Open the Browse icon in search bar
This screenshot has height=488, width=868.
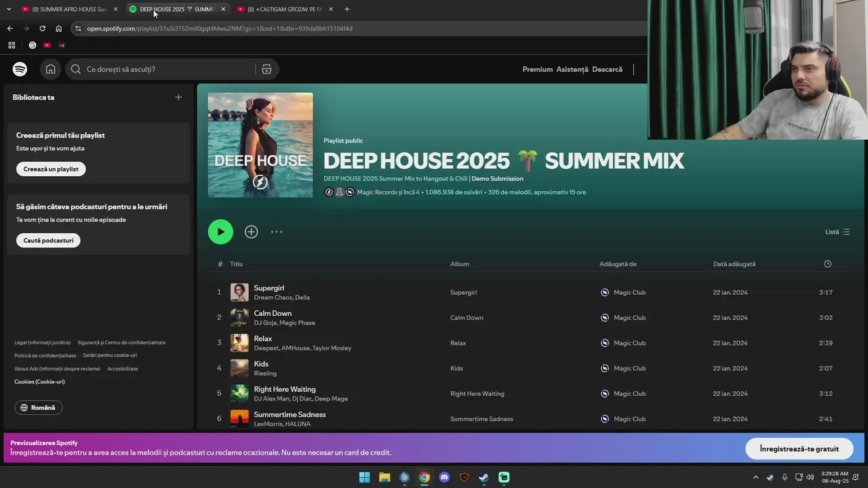pos(267,69)
